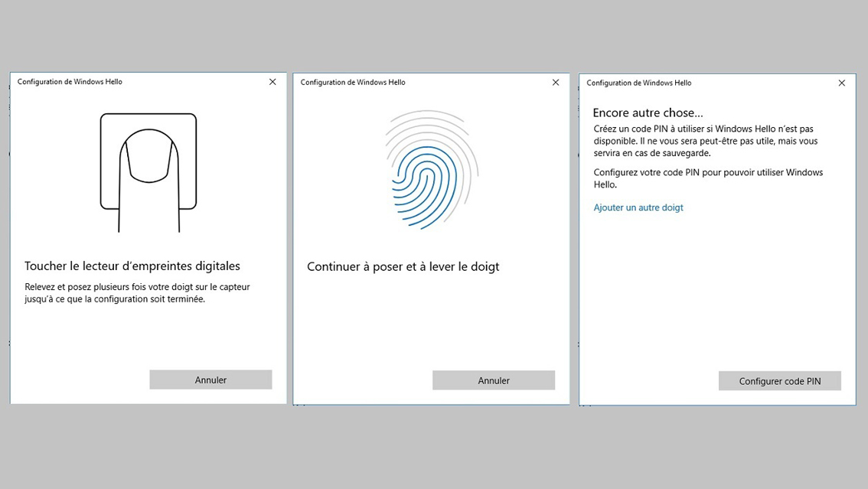
Task: Click the 'Continuer à poser et à lever le doigt' heading
Action: (x=403, y=266)
